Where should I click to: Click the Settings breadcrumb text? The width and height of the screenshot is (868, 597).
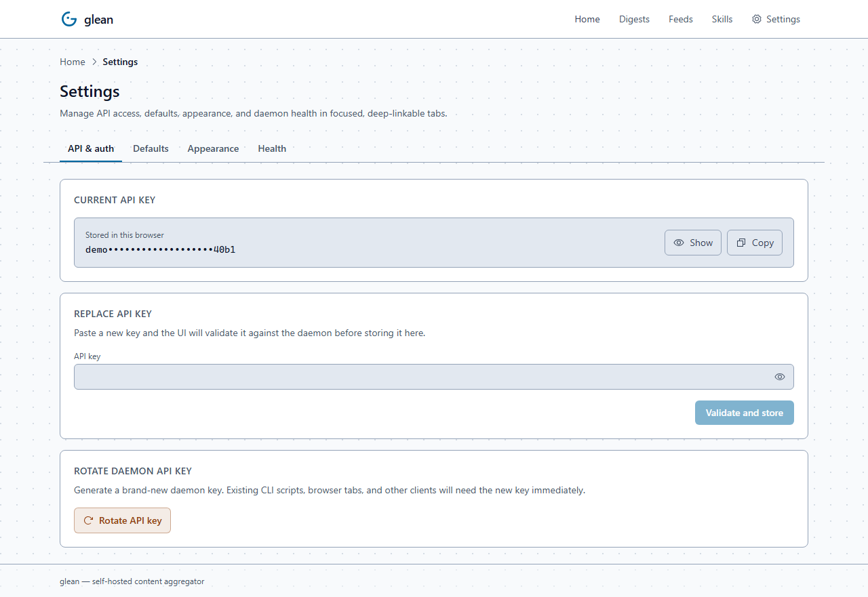coord(120,62)
